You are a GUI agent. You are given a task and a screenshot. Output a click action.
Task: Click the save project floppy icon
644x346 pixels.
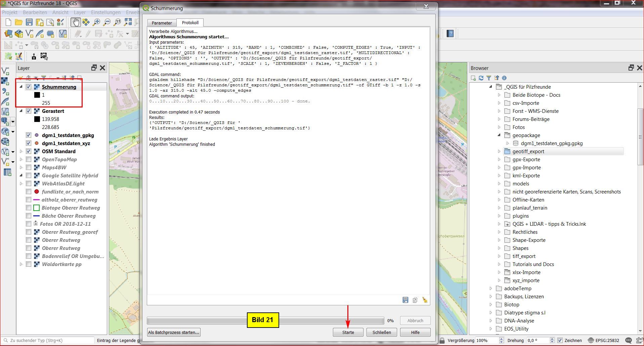pos(29,23)
